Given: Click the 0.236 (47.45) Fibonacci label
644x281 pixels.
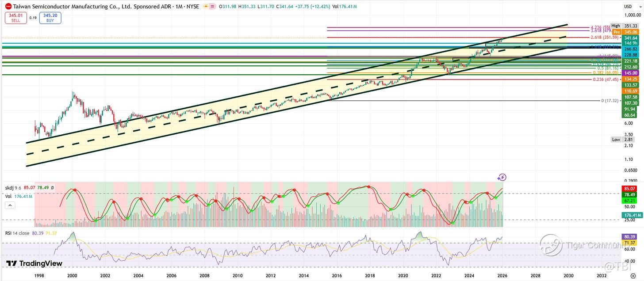Looking at the screenshot, I should point(606,80).
